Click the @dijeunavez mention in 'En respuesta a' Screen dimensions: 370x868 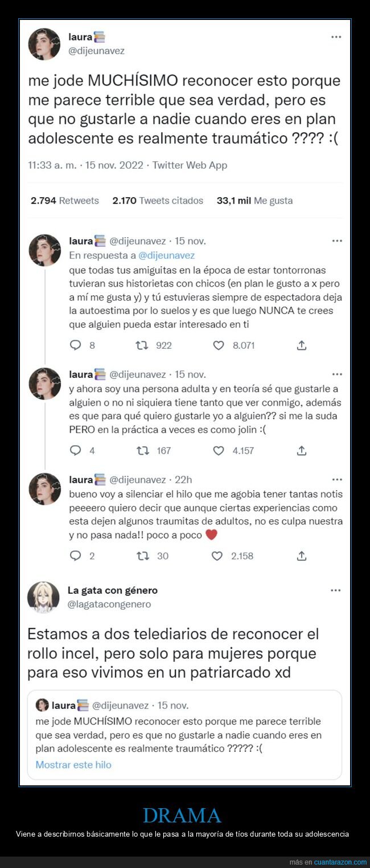(x=165, y=255)
